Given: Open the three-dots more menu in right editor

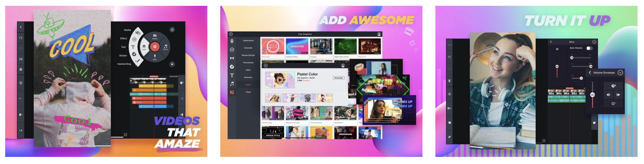Looking at the screenshot, I should [449, 45].
